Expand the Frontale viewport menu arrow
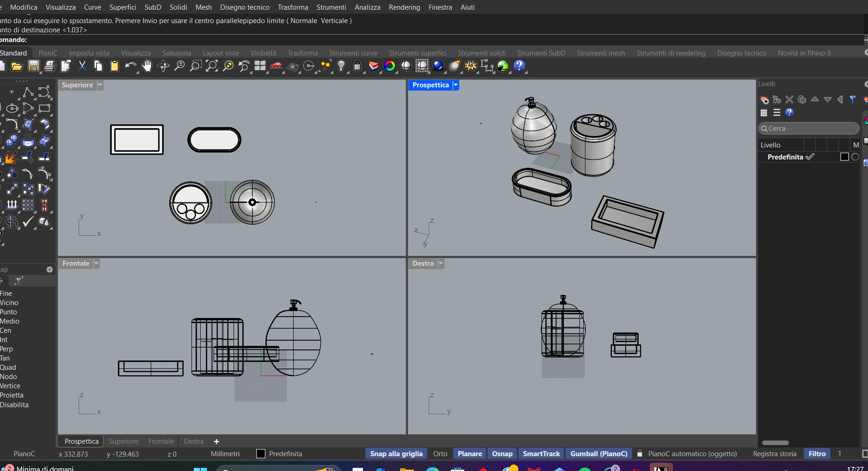Image resolution: width=868 pixels, height=471 pixels. click(x=96, y=263)
